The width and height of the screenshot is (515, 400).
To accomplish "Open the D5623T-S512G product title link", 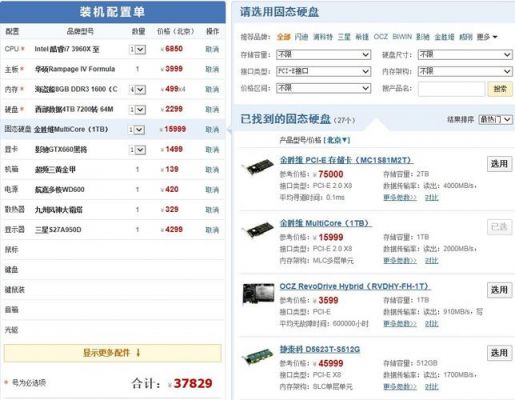I will 320,349.
